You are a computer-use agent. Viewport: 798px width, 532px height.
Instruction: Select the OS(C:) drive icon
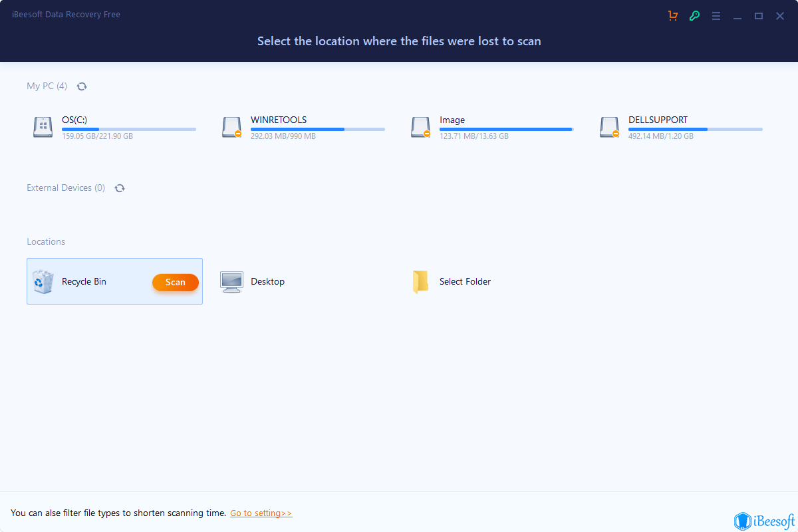pyautogui.click(x=43, y=126)
